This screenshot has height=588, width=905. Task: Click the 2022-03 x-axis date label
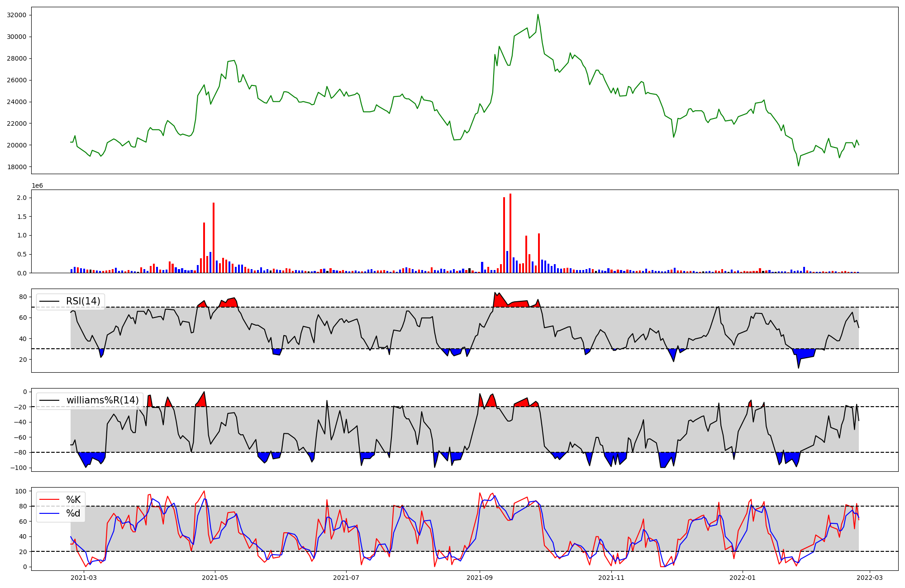point(870,578)
